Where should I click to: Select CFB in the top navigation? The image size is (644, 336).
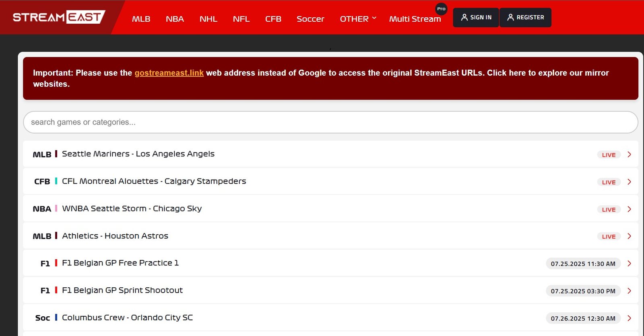tap(273, 19)
